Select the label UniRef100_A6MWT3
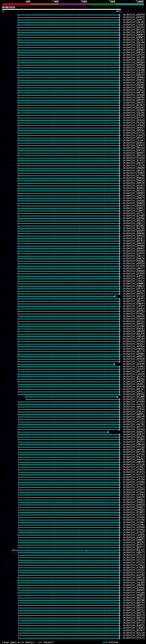The image size is (146, 644). pyautogui.click(x=133, y=357)
